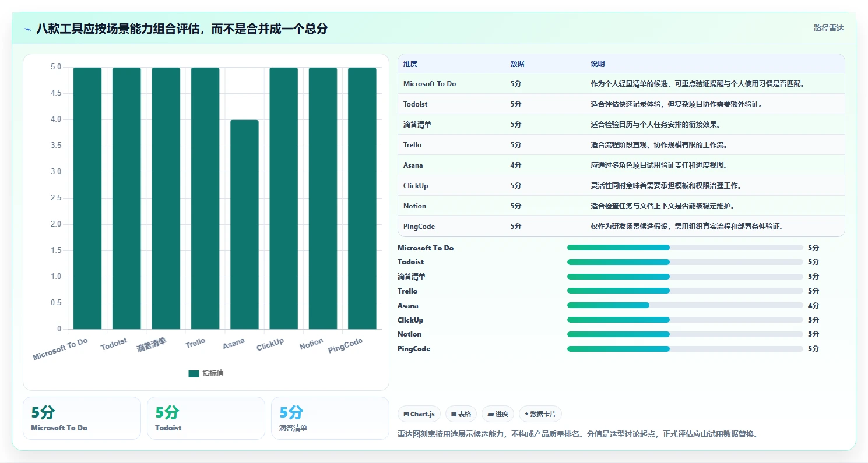This screenshot has height=463, width=868.
Task: Click the PingCode label on chart x-axis
Action: (346, 346)
